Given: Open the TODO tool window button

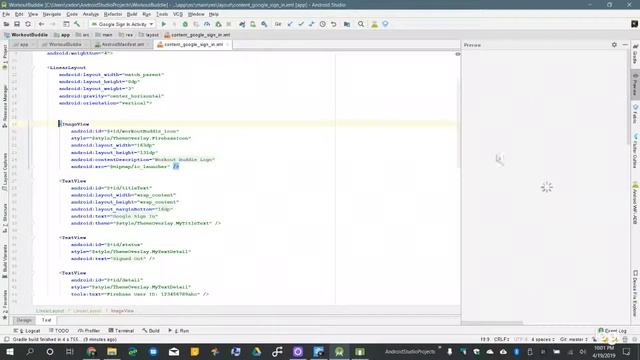Looking at the screenshot, I should (x=59, y=331).
